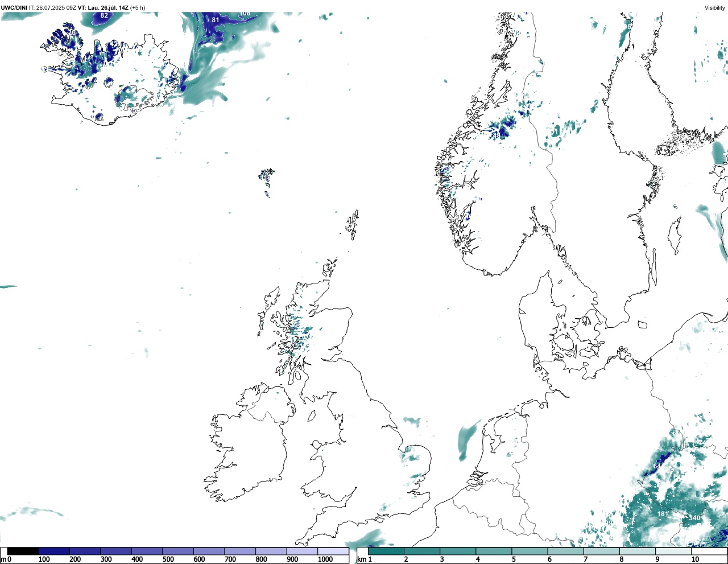Click the 1–2 km dark teal swatch
This screenshot has height=564, width=728.
click(386, 551)
